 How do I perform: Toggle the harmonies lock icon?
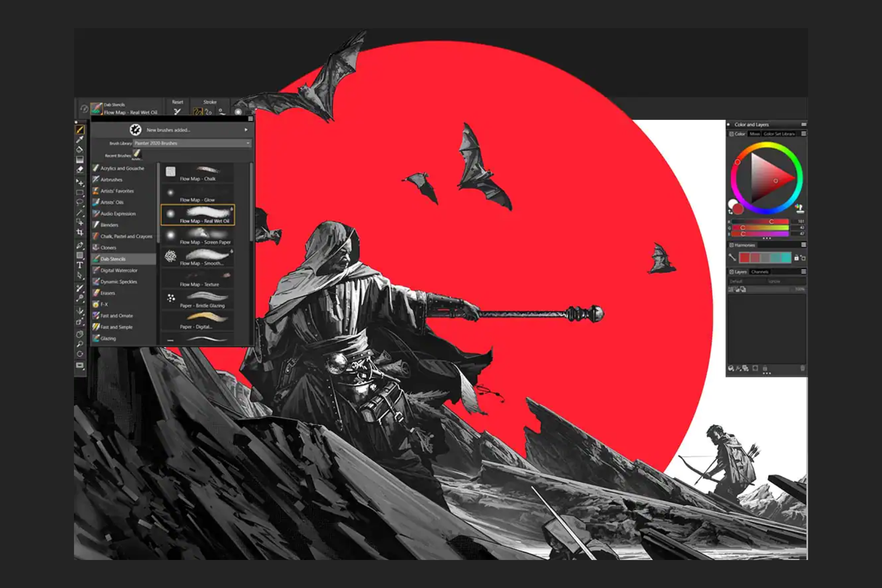796,258
